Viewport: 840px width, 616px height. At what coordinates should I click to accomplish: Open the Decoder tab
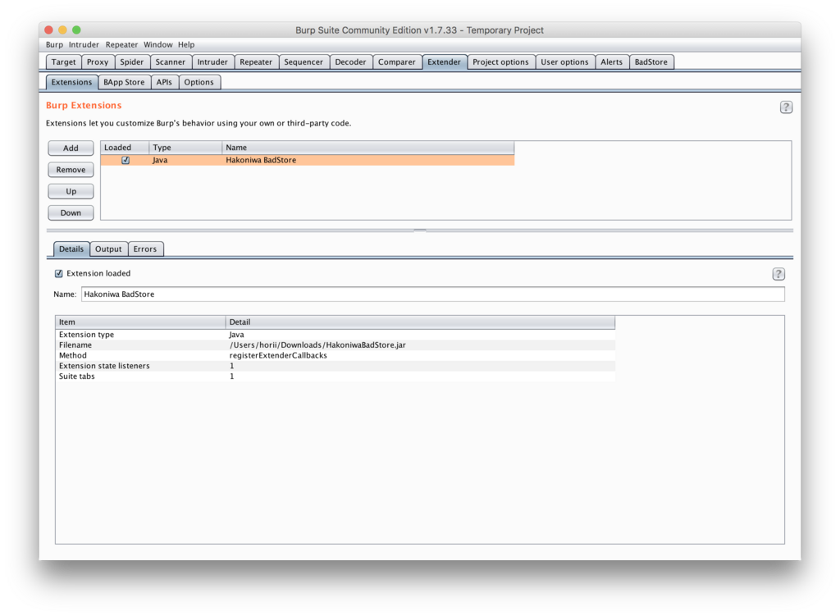[x=350, y=62]
